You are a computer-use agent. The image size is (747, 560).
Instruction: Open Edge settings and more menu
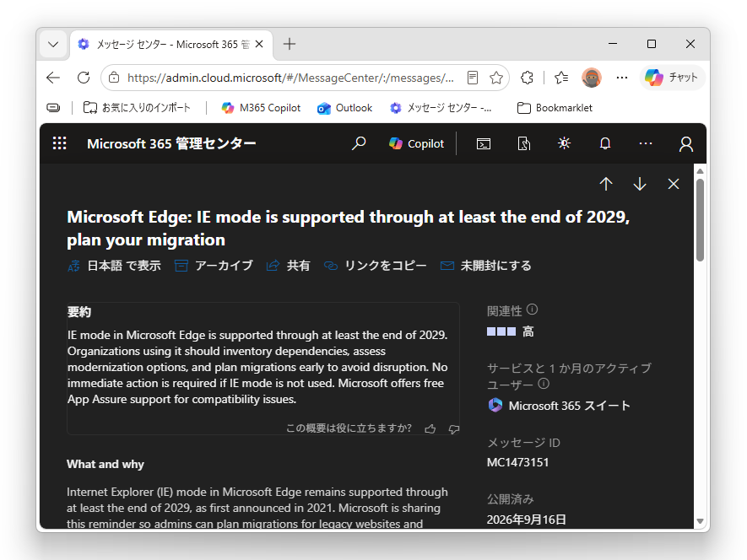[x=622, y=78]
